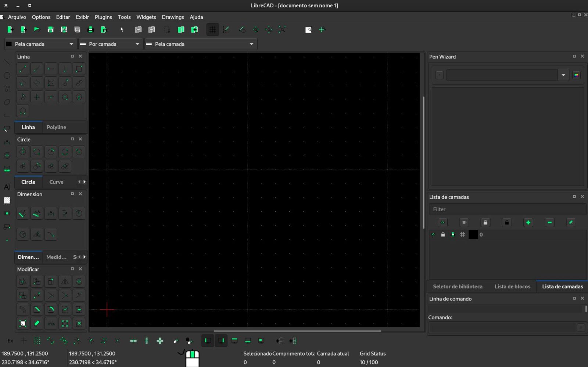The height and width of the screenshot is (367, 588).
Task: Select the two-point line tool in Linha panel
Action: 22,68
